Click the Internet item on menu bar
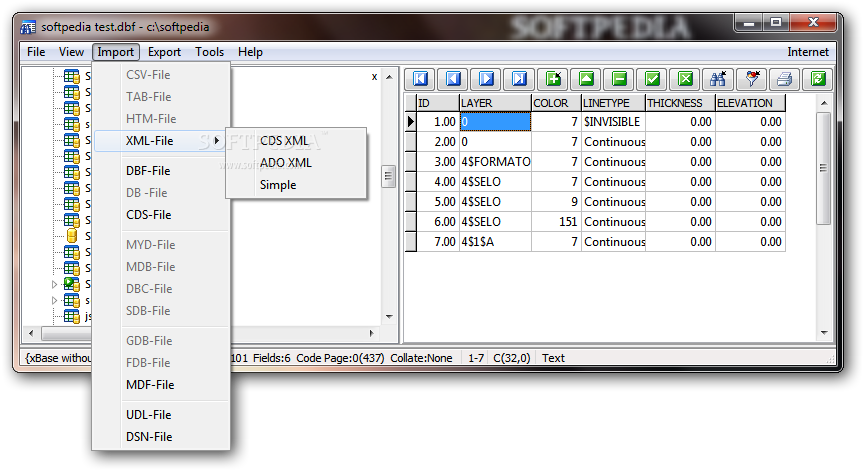Screen dimensions: 864x471 (808, 52)
